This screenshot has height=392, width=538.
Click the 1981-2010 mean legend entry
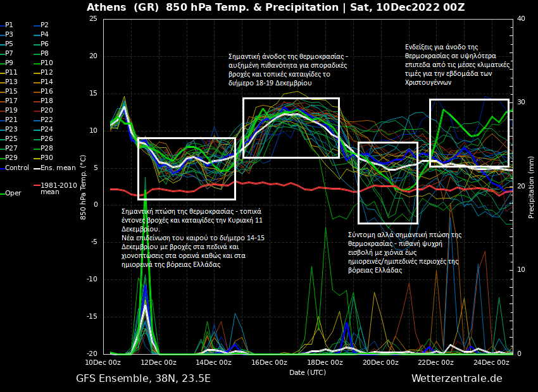(58, 188)
